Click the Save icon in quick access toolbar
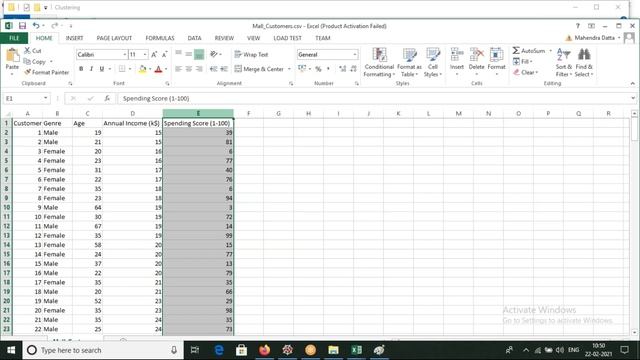This screenshot has width=640, height=360. (22, 26)
